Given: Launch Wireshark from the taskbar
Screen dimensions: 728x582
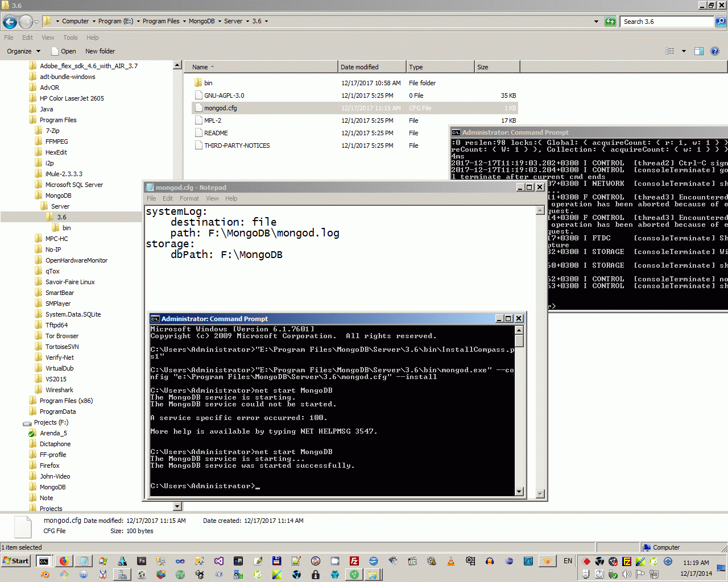Looking at the screenshot, I should coord(528,561).
